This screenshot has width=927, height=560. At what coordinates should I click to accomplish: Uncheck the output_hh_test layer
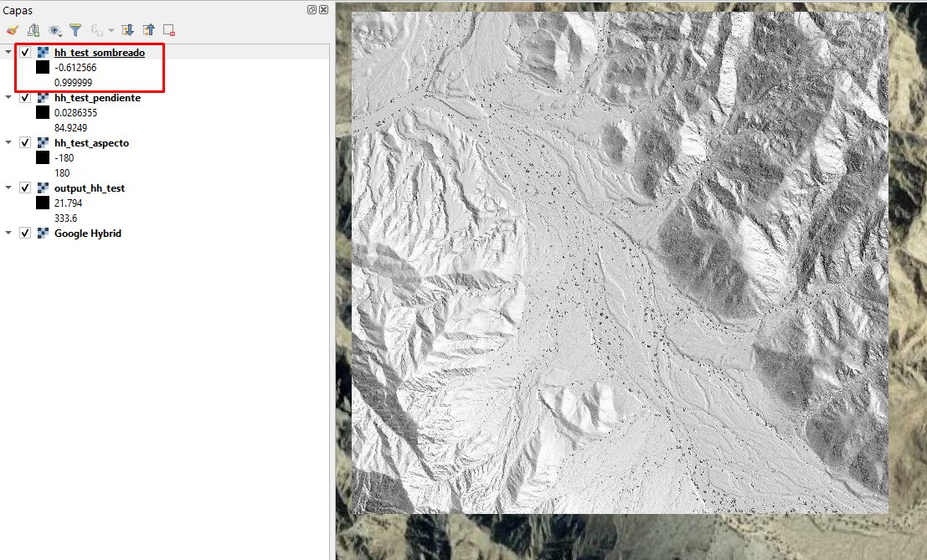(x=24, y=188)
